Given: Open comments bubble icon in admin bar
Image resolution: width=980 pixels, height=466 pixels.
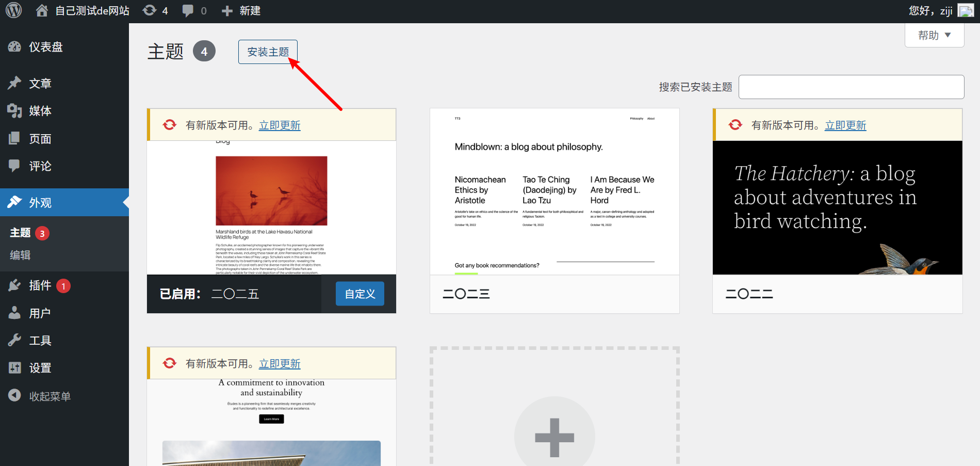Looking at the screenshot, I should point(188,10).
